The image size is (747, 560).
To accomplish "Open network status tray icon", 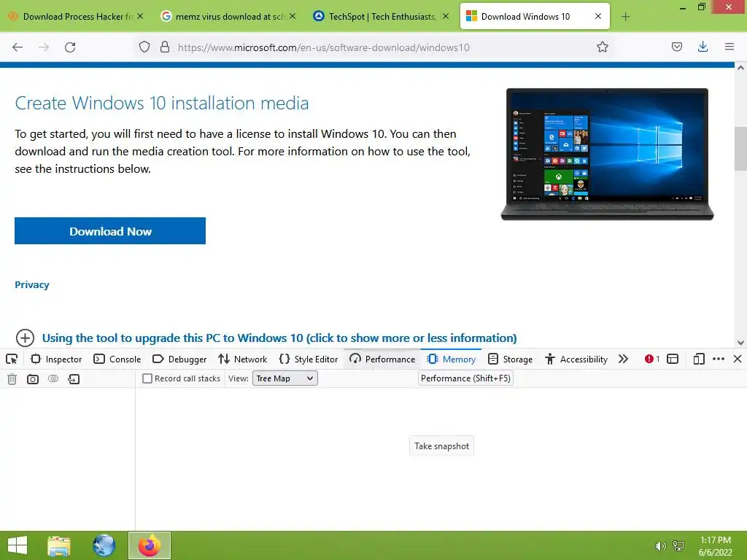I will tap(678, 546).
